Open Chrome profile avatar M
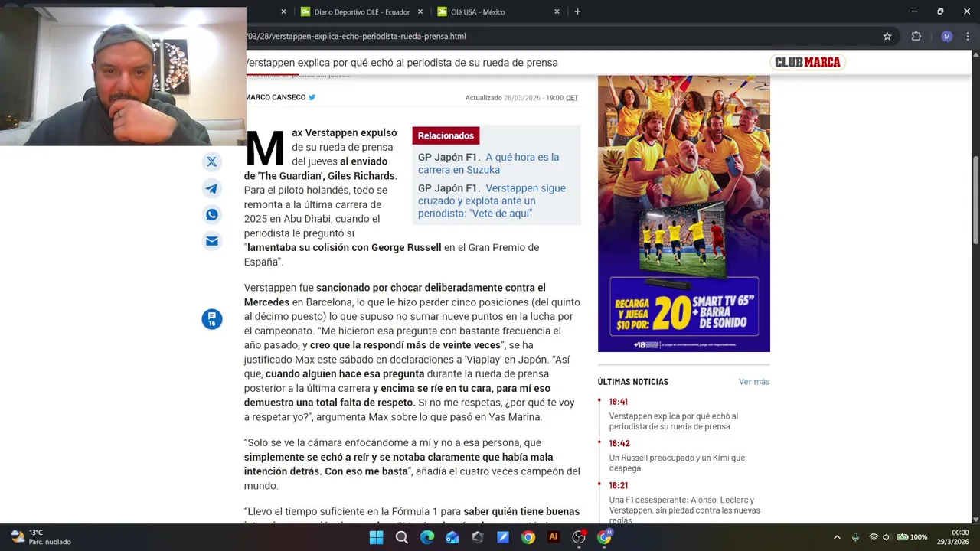Image resolution: width=980 pixels, height=551 pixels. click(x=947, y=36)
